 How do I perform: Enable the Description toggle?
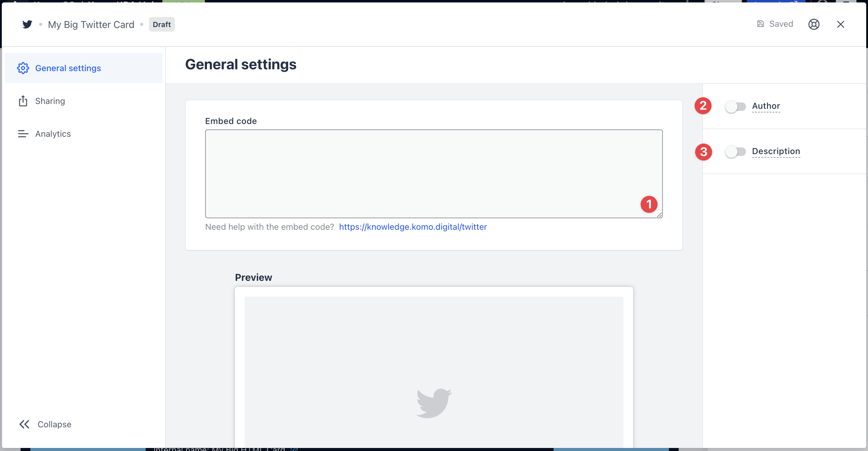pos(735,151)
